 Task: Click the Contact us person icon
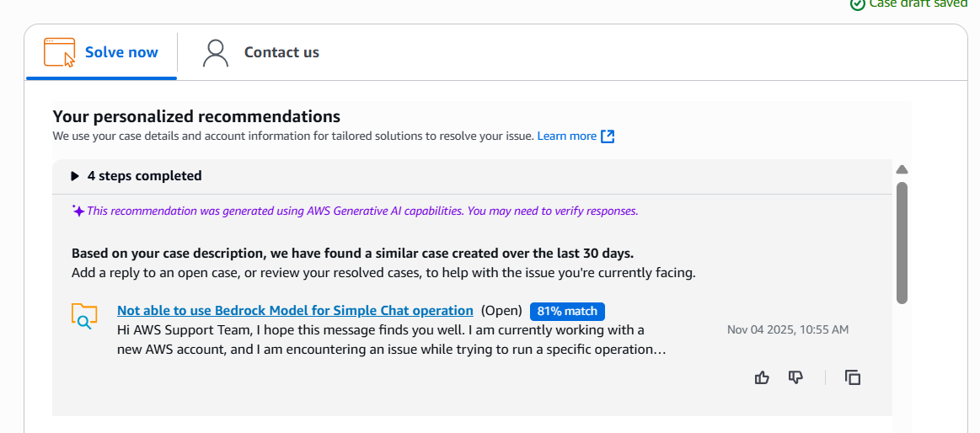[216, 52]
